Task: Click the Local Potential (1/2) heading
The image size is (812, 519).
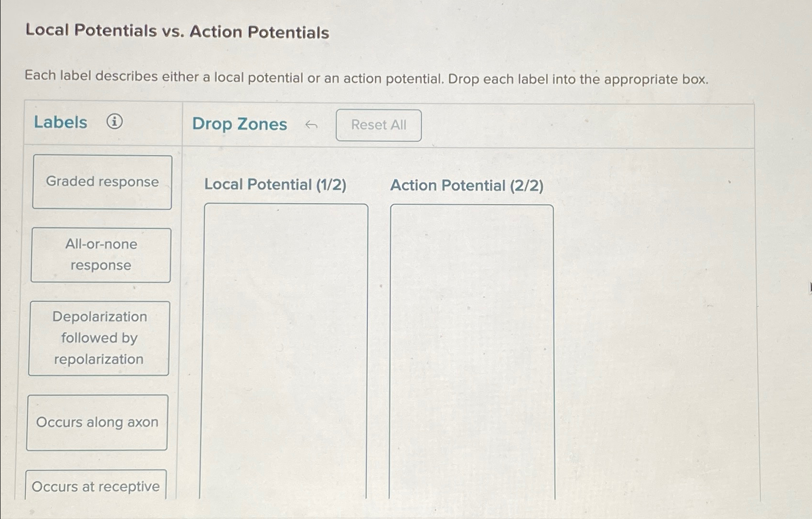Action: coord(276,185)
